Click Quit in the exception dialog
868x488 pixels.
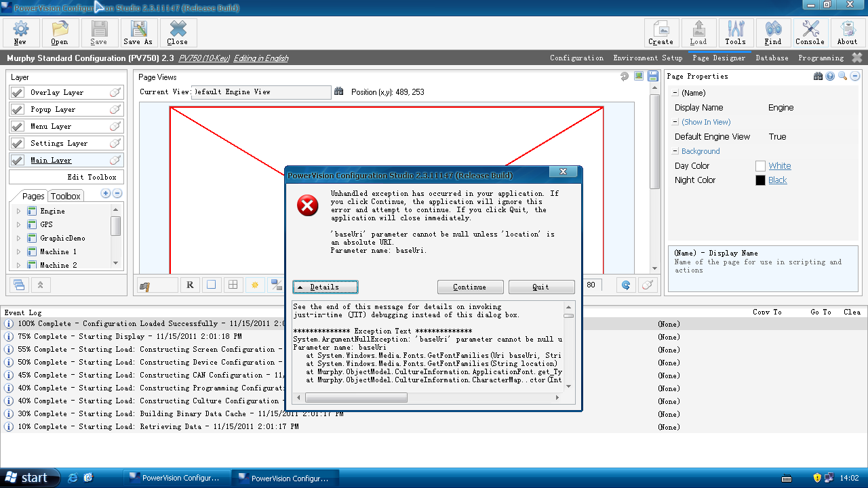[x=541, y=287]
